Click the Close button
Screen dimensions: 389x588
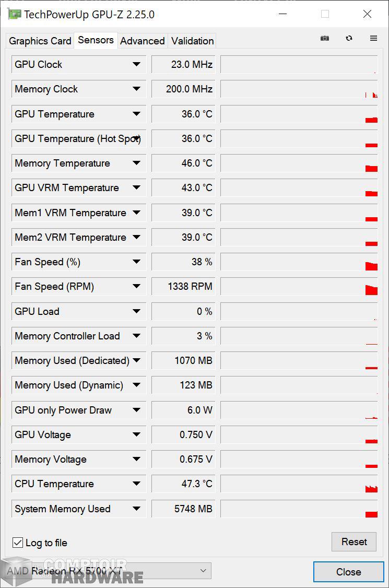(348, 572)
